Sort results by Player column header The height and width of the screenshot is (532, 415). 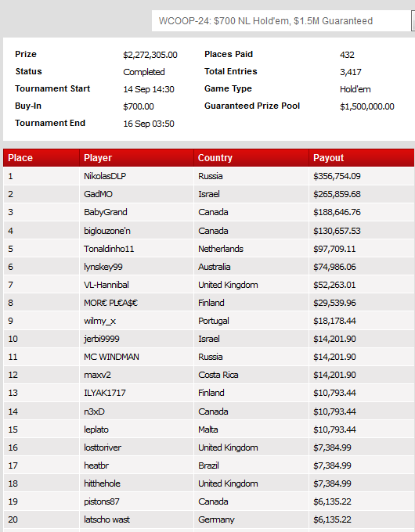[x=136, y=158]
